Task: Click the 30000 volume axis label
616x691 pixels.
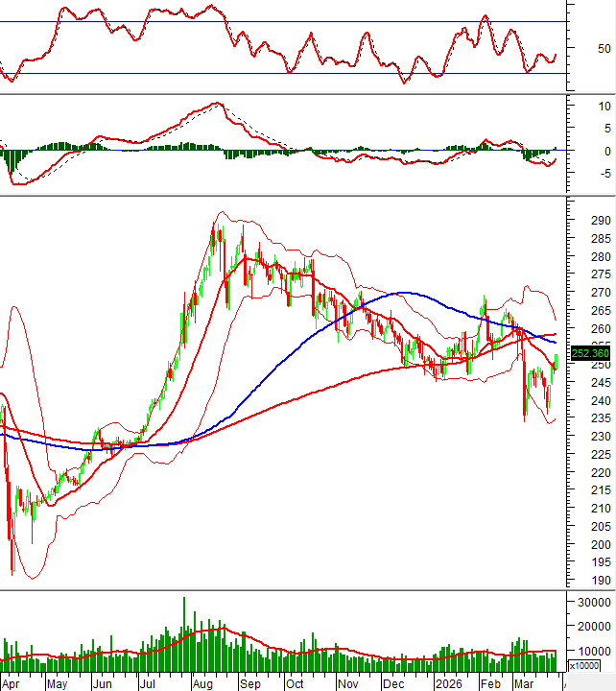Action: point(594,602)
